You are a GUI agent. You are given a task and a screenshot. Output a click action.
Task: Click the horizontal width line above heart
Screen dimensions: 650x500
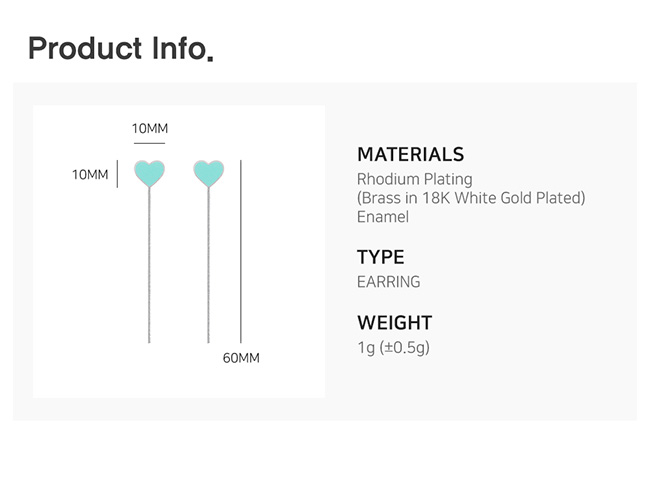[149, 143]
